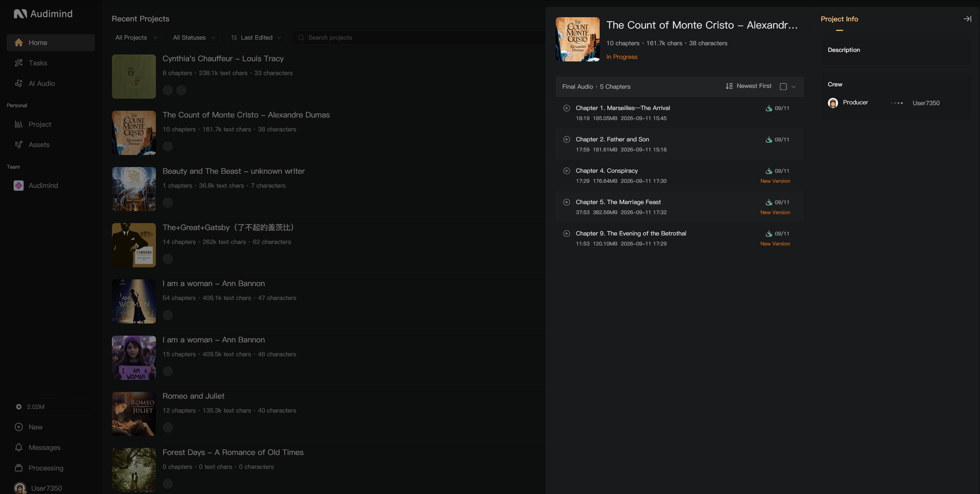Viewport: 980px width, 494px height.
Task: Open the Producer crew options dots
Action: [x=897, y=103]
